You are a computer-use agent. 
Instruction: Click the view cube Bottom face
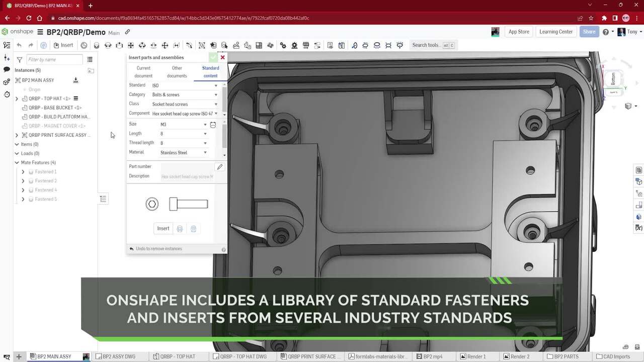coord(613,79)
